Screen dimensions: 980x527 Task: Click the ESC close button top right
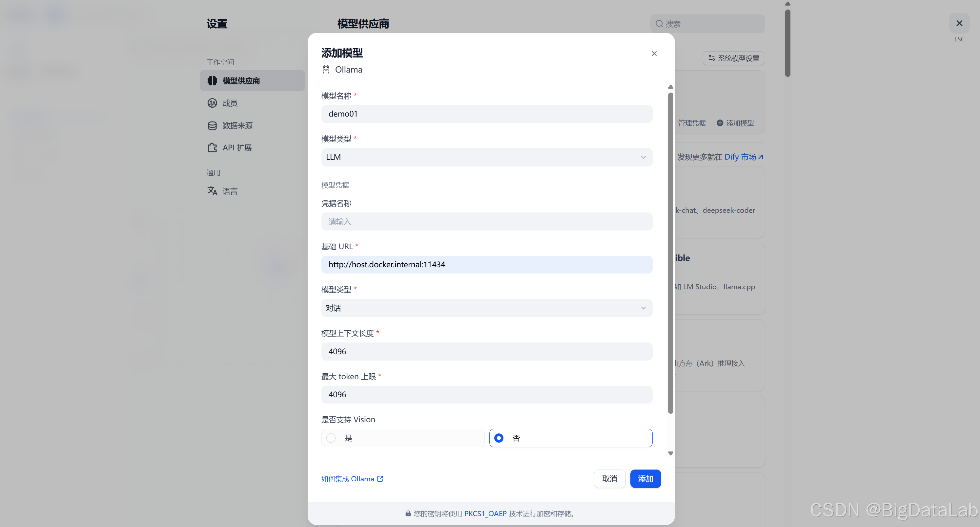[960, 23]
